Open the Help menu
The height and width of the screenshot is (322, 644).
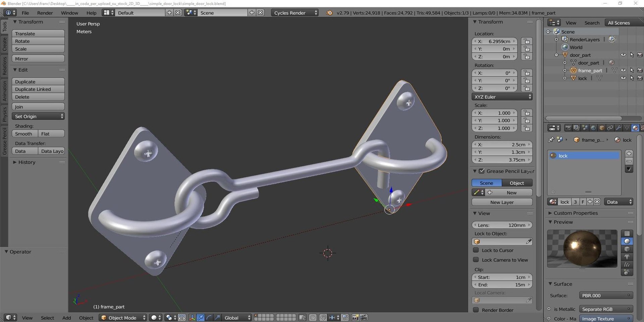91,13
